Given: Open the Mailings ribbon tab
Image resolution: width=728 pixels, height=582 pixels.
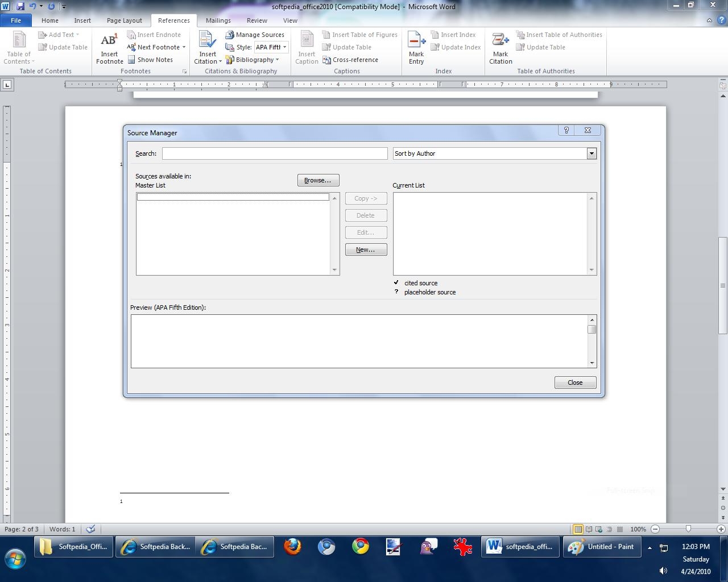Looking at the screenshot, I should point(218,20).
